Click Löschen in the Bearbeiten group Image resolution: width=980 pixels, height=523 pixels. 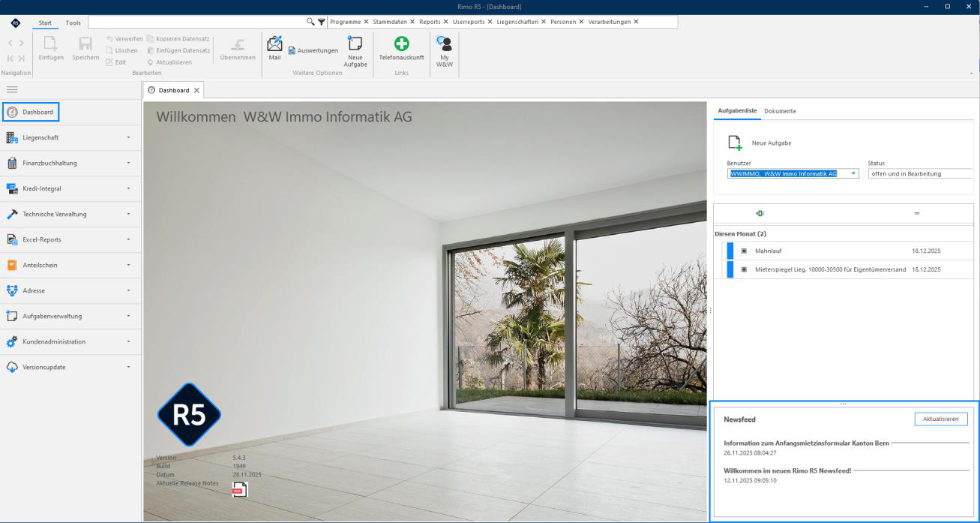click(x=121, y=50)
